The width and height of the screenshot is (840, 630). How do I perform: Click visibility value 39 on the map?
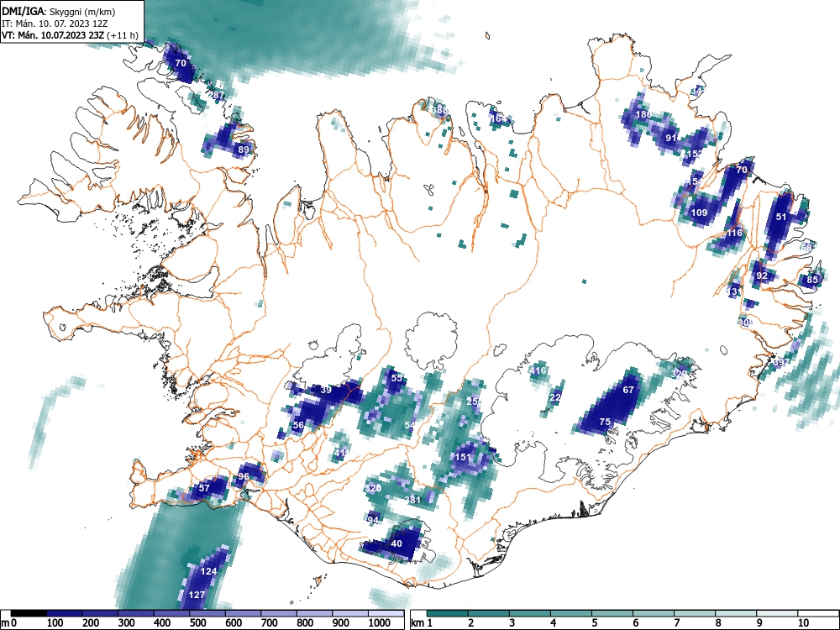pyautogui.click(x=326, y=390)
